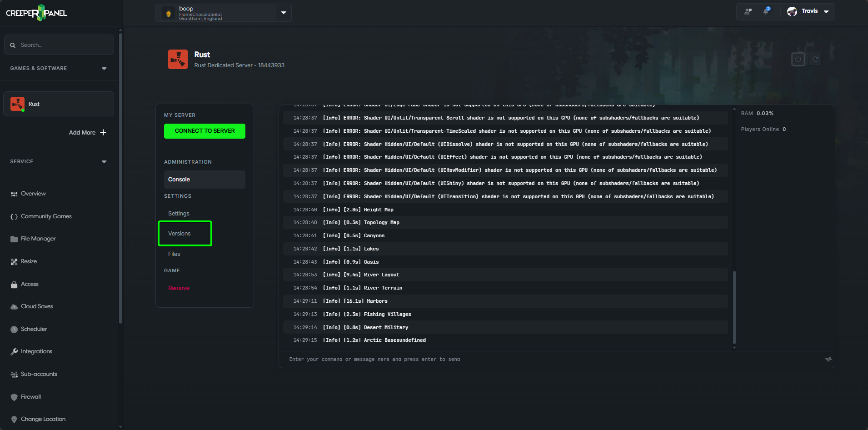Select Remove under Game section

[179, 288]
